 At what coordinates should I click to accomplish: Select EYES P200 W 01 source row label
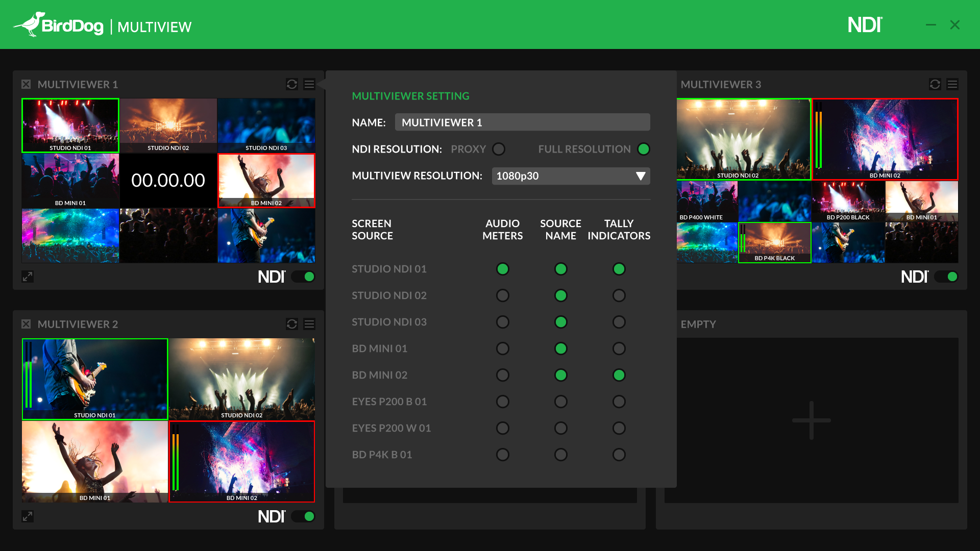[x=391, y=428]
